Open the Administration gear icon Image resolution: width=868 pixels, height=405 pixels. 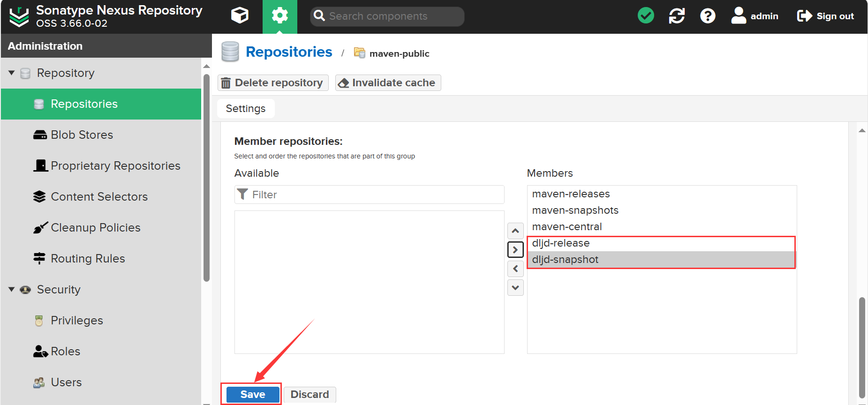(279, 16)
